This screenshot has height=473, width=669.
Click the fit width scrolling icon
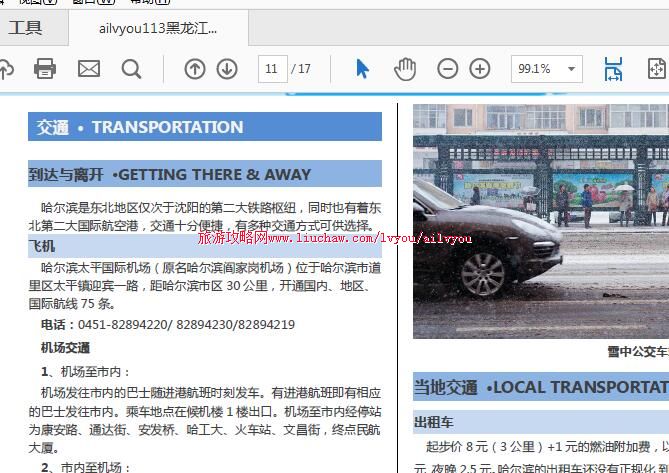pyautogui.click(x=613, y=69)
